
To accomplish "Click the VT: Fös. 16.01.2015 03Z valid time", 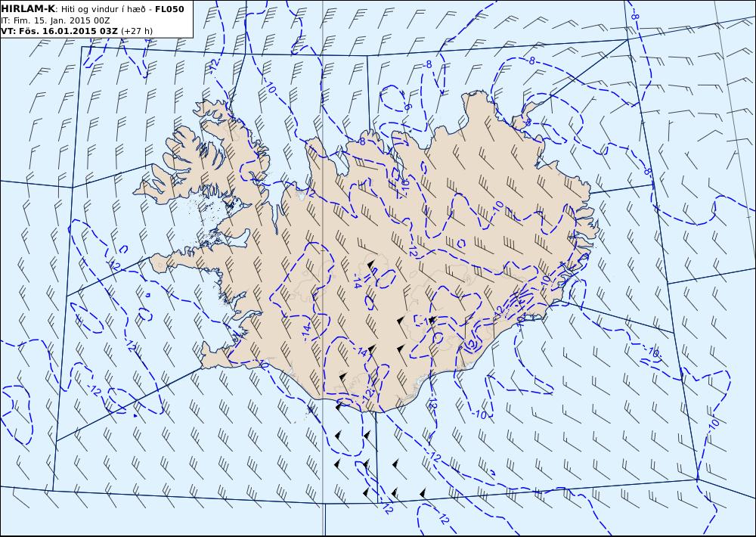I will point(59,31).
